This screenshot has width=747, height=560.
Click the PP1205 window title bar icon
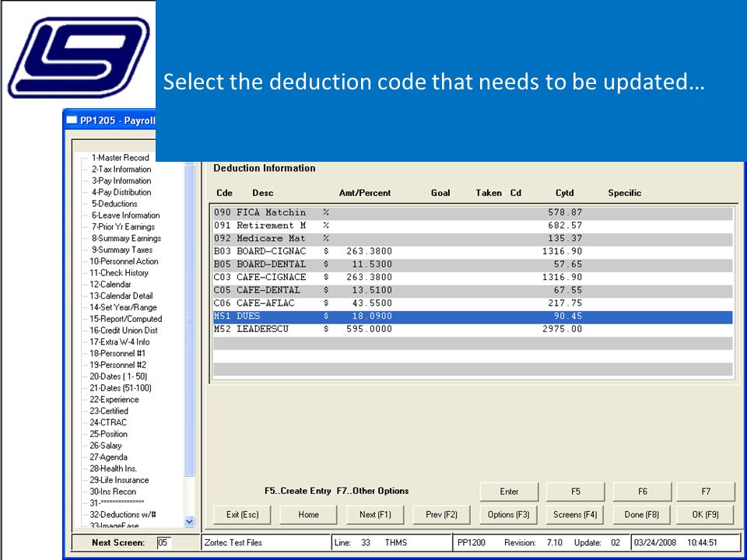pos(72,120)
